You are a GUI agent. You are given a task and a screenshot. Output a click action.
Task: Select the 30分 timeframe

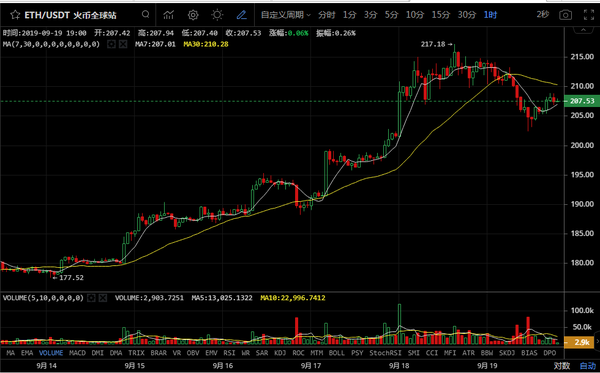tap(467, 15)
